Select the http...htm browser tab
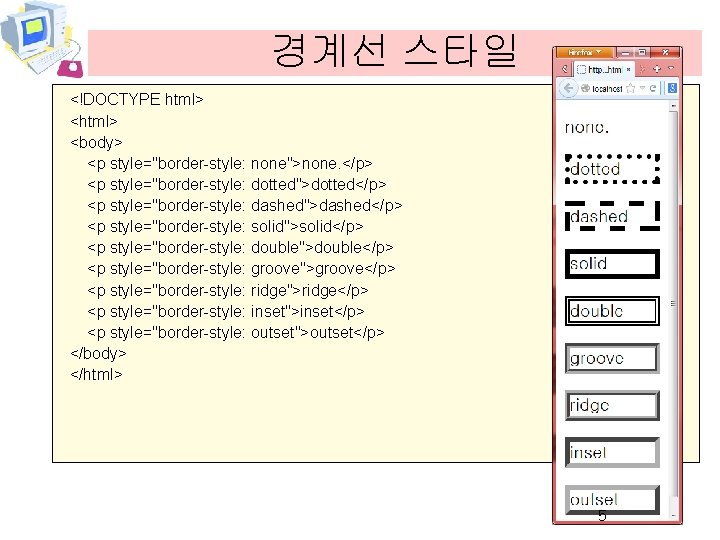Screen dimensions: 720x540 (x=604, y=69)
